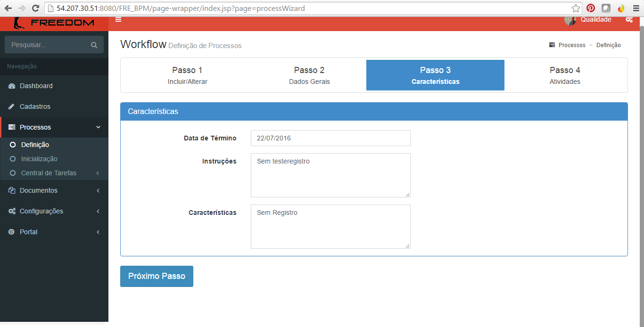
Task: Go to Passo 2 Dados Gerais
Action: [309, 75]
